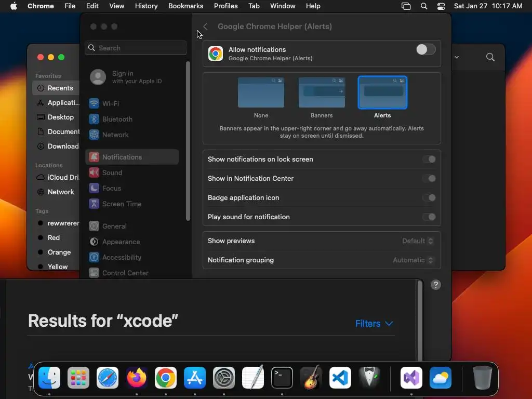Launch Firefox from the Dock
Viewport: 532px width, 399px height.
click(x=137, y=378)
